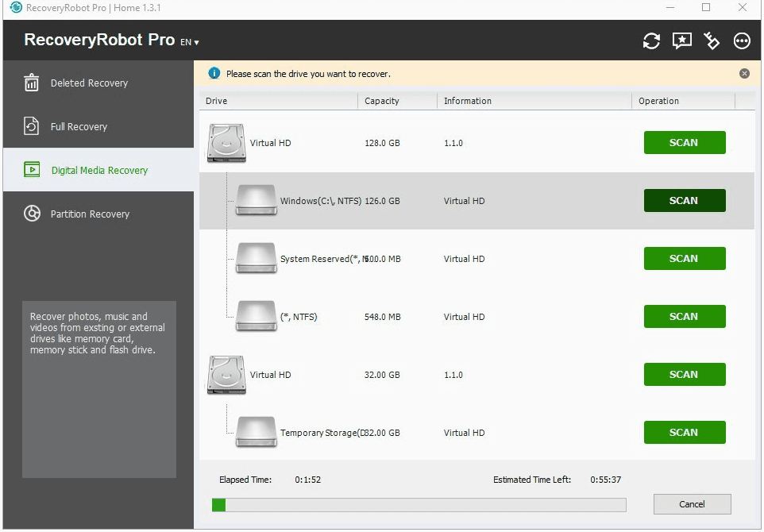Screen dimensions: 764x532
Task: Click the Deleted Recovery trash icon
Action: (x=32, y=83)
